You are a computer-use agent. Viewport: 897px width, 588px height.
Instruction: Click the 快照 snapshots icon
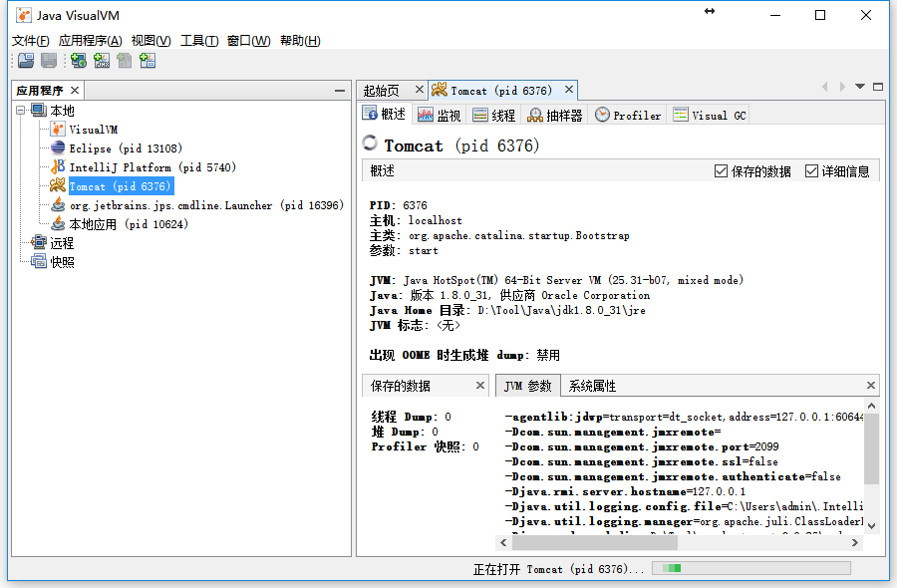point(39,261)
